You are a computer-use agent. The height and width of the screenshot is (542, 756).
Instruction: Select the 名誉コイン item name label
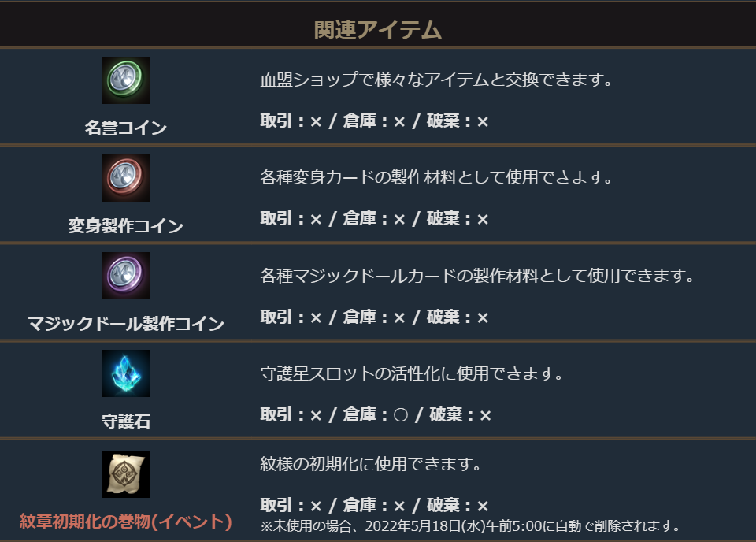click(126, 128)
